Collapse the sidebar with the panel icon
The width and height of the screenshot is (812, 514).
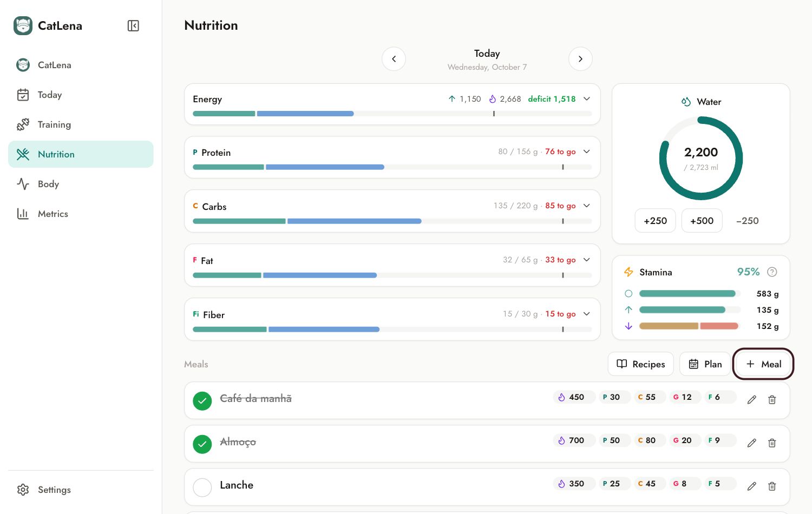pyautogui.click(x=133, y=25)
